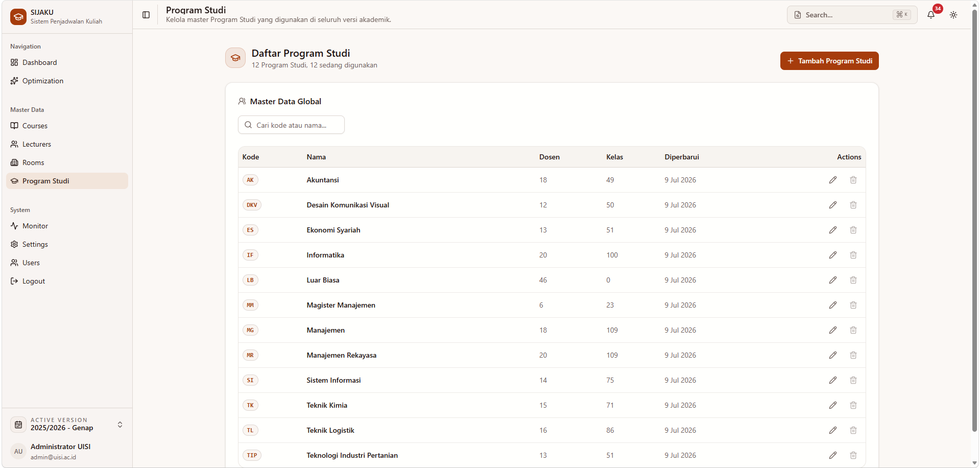Click the Sistem Informasi name cell
Screen dimensions: 980x468
(333, 380)
